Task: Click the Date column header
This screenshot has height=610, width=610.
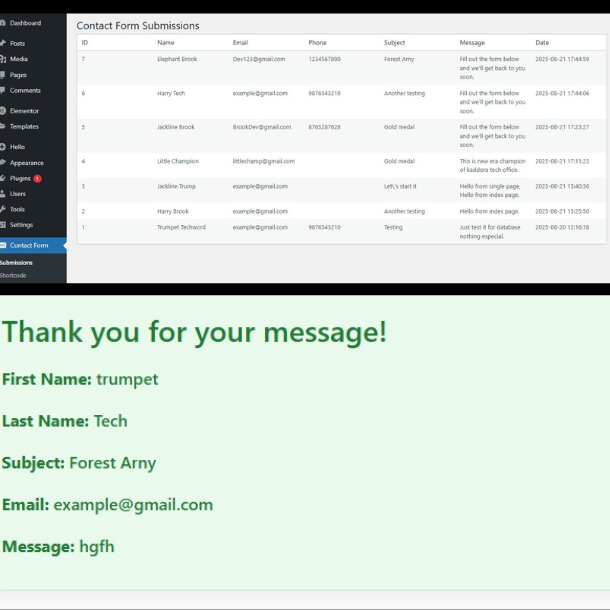Action: [x=542, y=43]
